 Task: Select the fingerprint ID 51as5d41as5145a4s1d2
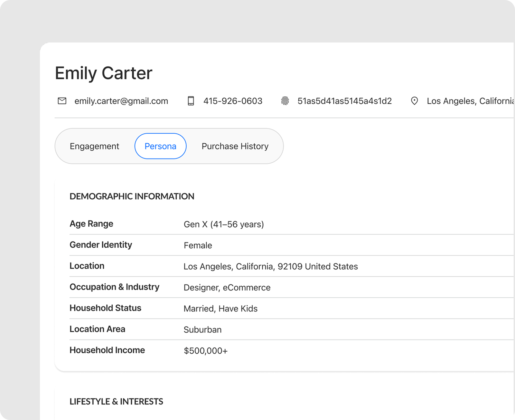[x=344, y=101]
